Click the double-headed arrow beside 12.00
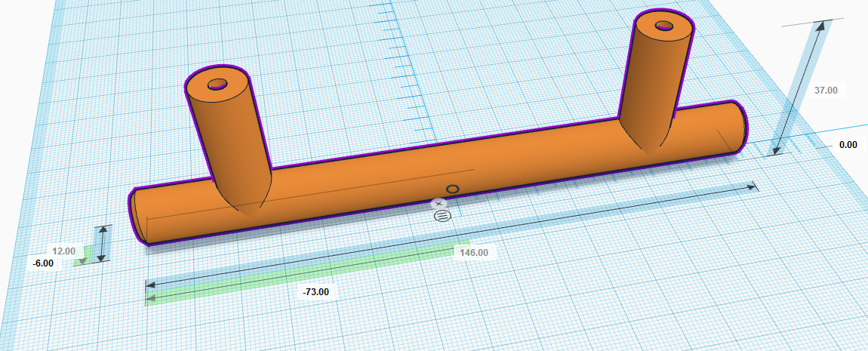Screen dimensions: 868x351 coord(103,243)
